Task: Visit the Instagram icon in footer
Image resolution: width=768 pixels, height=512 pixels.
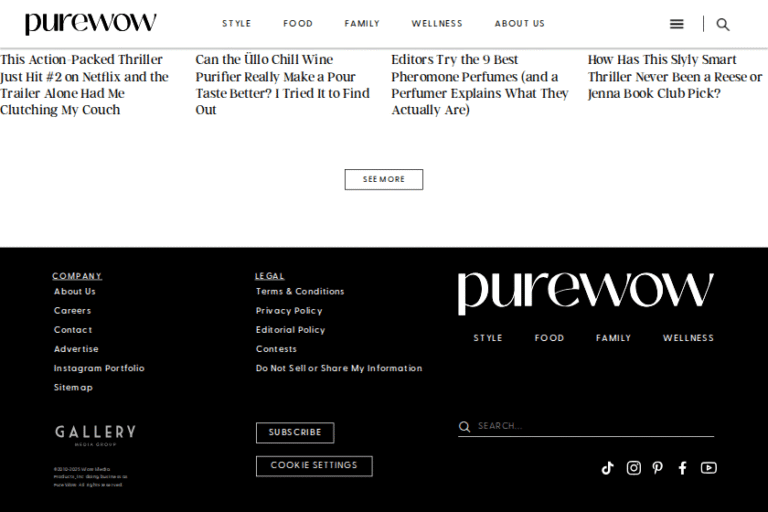Action: click(x=633, y=468)
